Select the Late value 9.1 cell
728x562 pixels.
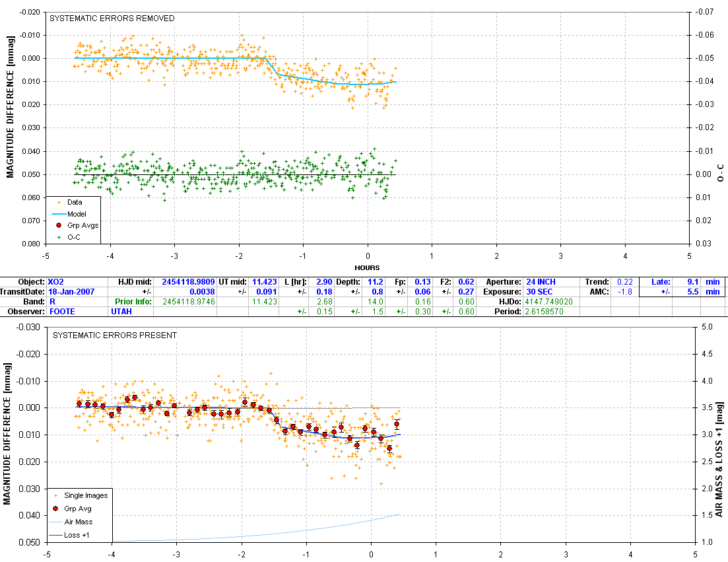pos(686,282)
